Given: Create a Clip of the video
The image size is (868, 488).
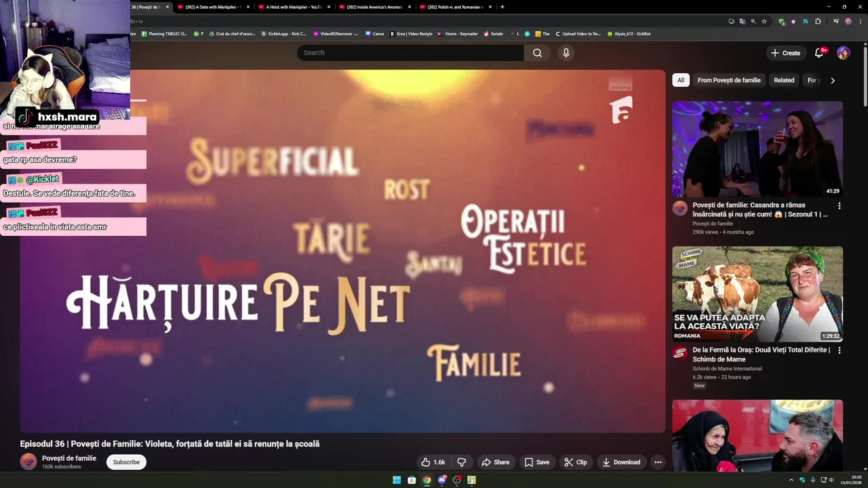Looking at the screenshot, I should [576, 462].
